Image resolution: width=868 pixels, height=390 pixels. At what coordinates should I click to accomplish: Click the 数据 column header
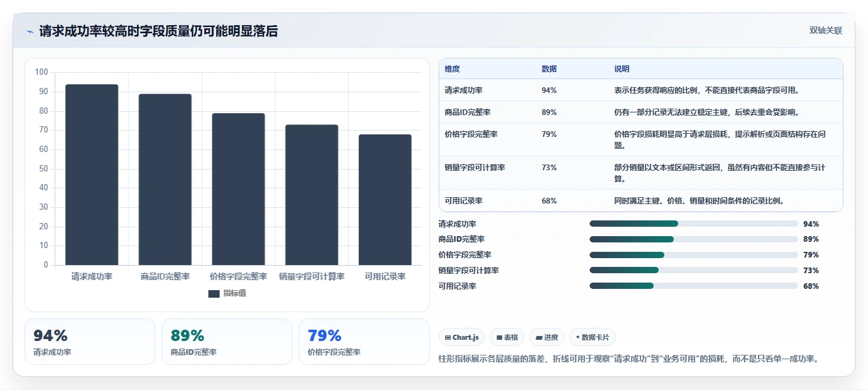pyautogui.click(x=549, y=69)
